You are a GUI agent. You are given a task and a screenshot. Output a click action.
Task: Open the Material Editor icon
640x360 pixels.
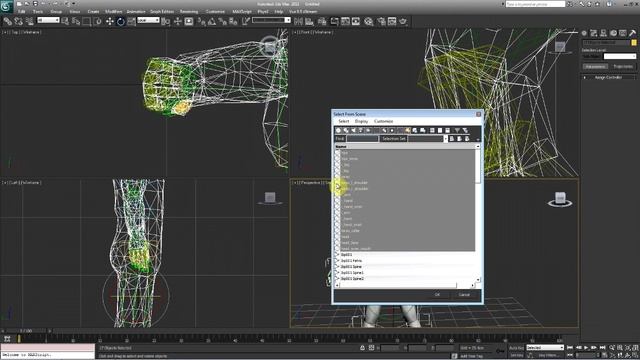pos(369,21)
